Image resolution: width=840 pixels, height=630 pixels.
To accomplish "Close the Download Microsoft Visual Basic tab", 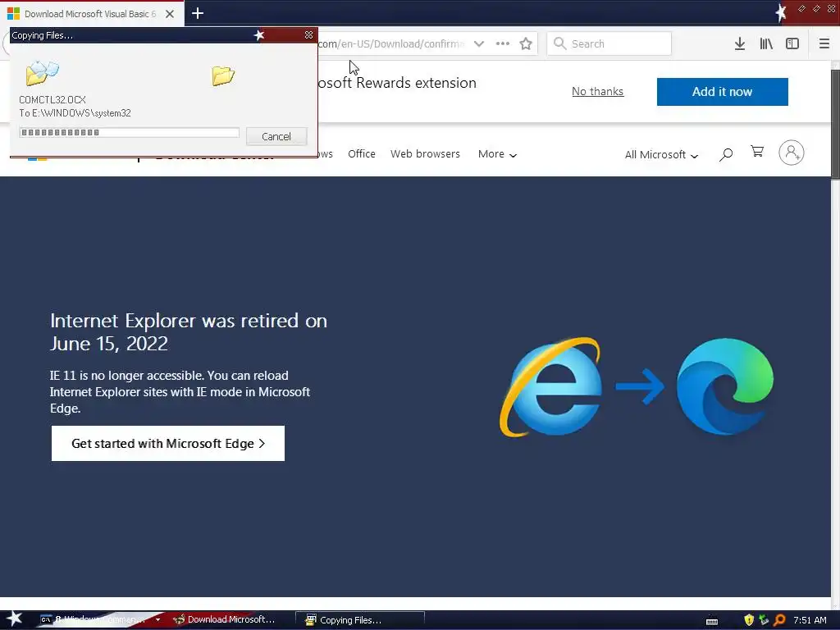I will click(x=170, y=14).
